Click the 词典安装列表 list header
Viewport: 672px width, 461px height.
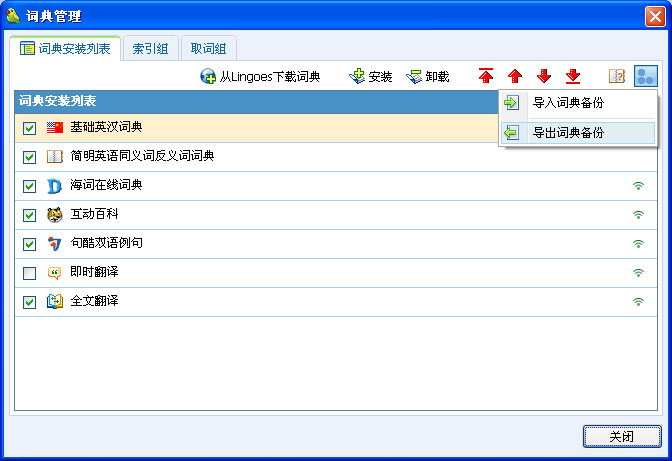[x=256, y=102]
